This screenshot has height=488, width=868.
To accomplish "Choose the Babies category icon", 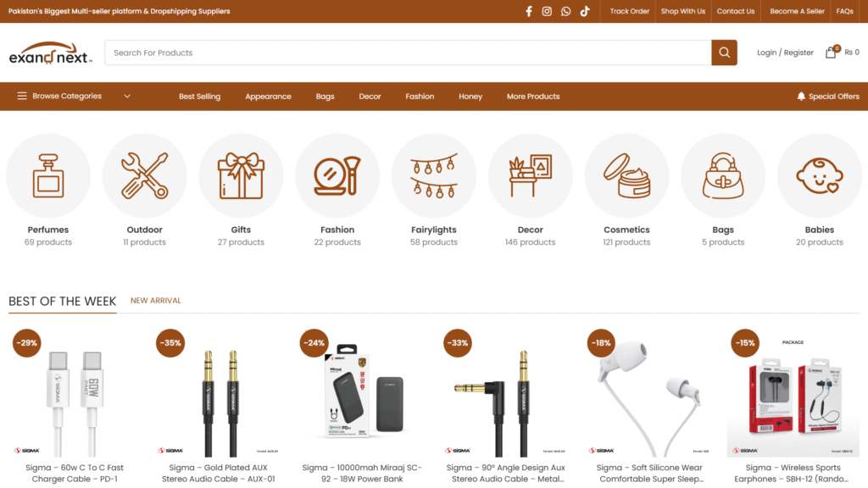I will [x=819, y=176].
